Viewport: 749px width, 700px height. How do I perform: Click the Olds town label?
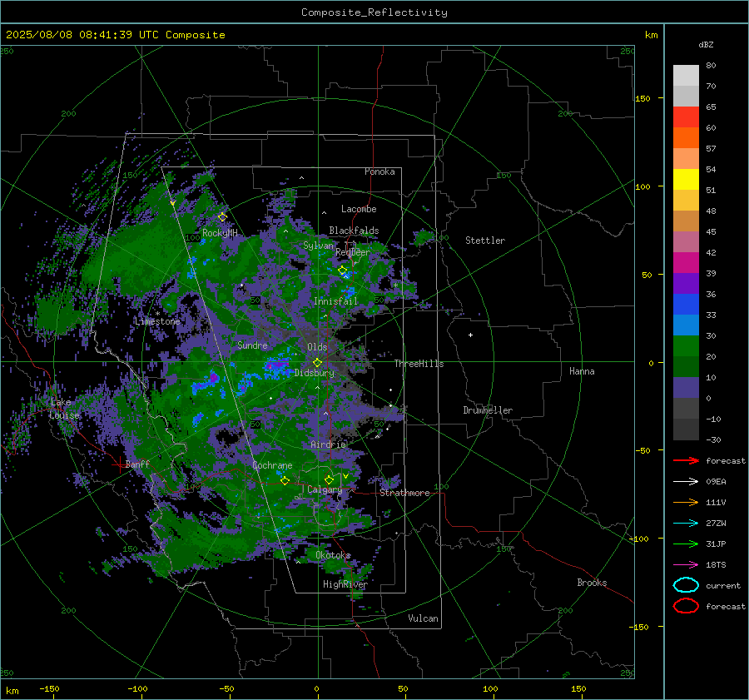click(317, 347)
